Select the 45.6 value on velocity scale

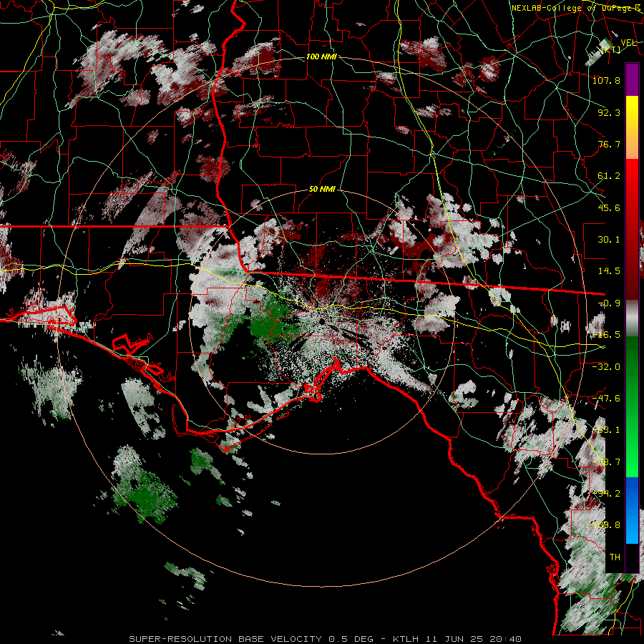[609, 208]
